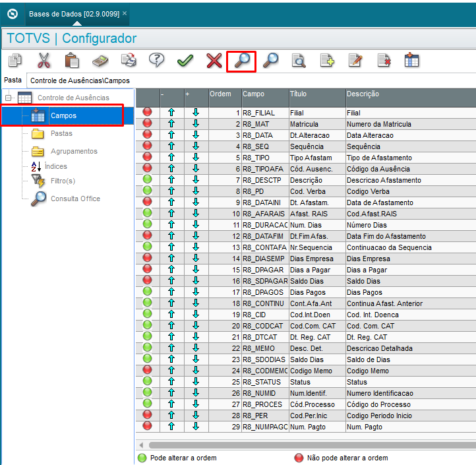The width and height of the screenshot is (476, 465).
Task: Close the Bases de Dados tab
Action: pos(125,13)
